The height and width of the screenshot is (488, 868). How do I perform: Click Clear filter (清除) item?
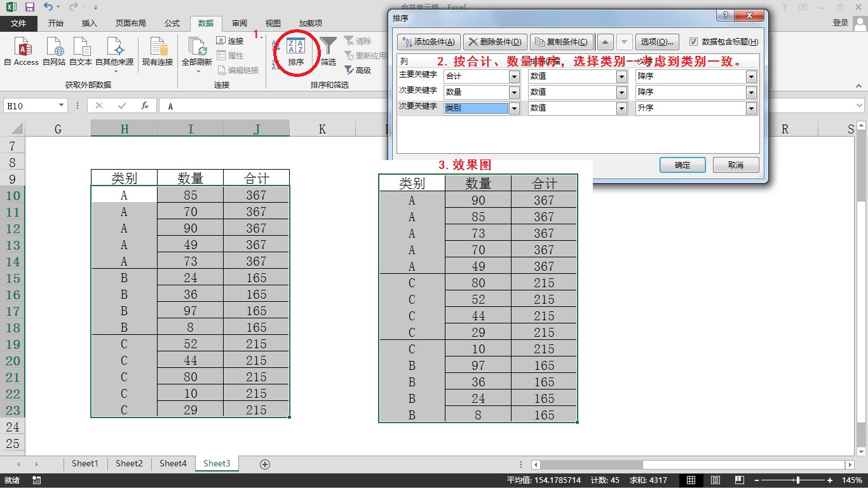click(x=358, y=41)
